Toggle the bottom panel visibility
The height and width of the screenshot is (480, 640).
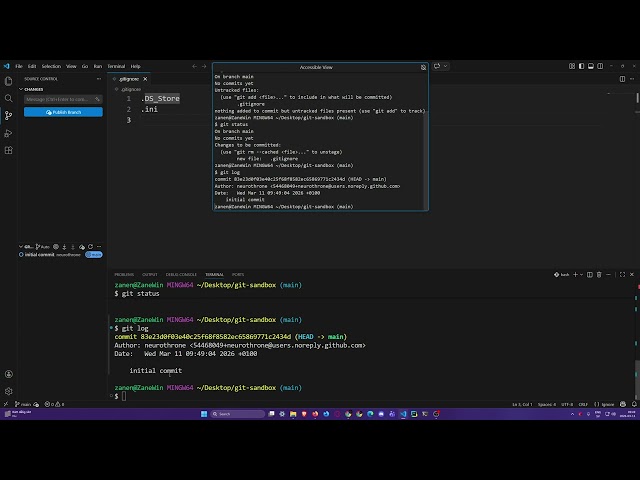591,66
